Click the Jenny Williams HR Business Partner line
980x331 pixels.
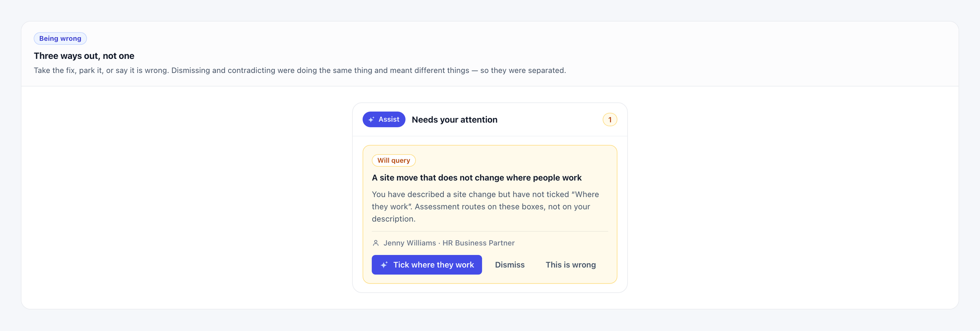coord(443,243)
